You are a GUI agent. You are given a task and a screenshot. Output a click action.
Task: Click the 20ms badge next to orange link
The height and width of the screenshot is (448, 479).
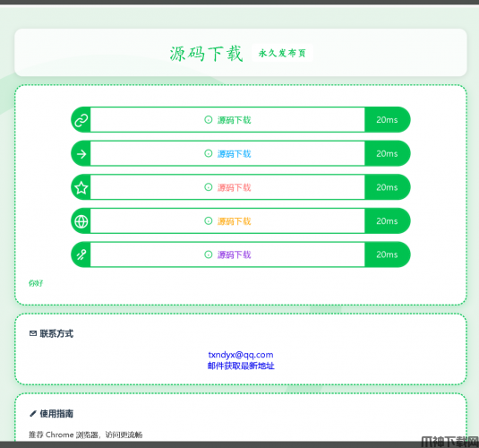[x=387, y=220]
